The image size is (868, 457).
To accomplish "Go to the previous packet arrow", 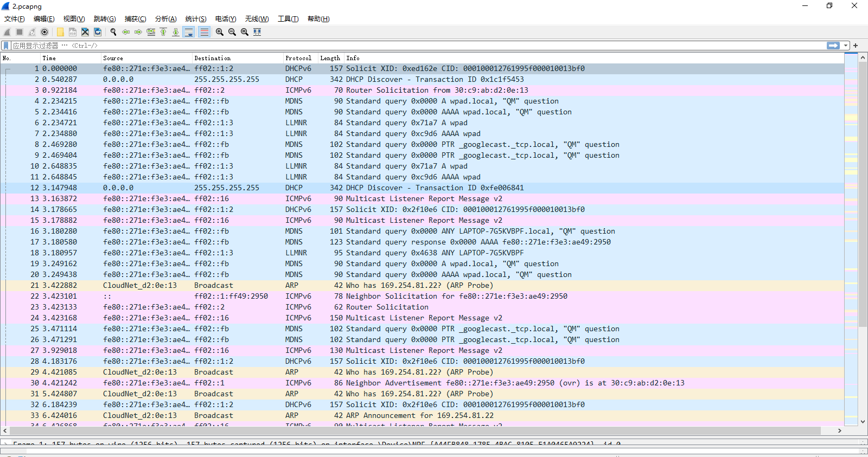I will [x=126, y=32].
